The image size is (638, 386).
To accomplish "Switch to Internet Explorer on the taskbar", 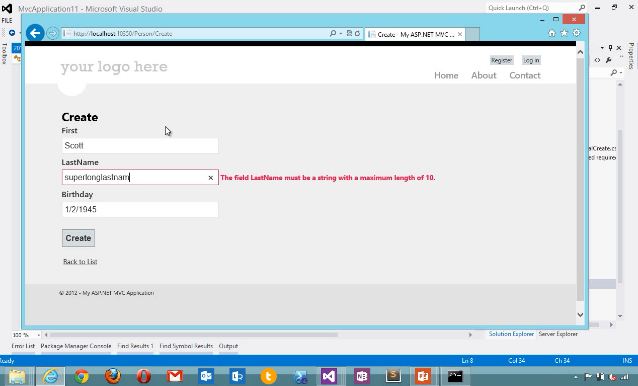I will (x=50, y=376).
